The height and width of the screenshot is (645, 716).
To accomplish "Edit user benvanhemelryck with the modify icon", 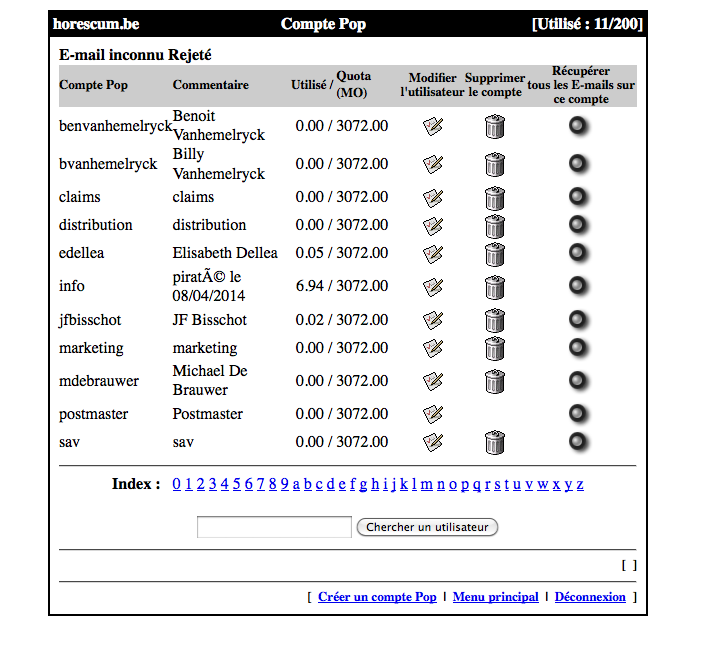I will [432, 126].
